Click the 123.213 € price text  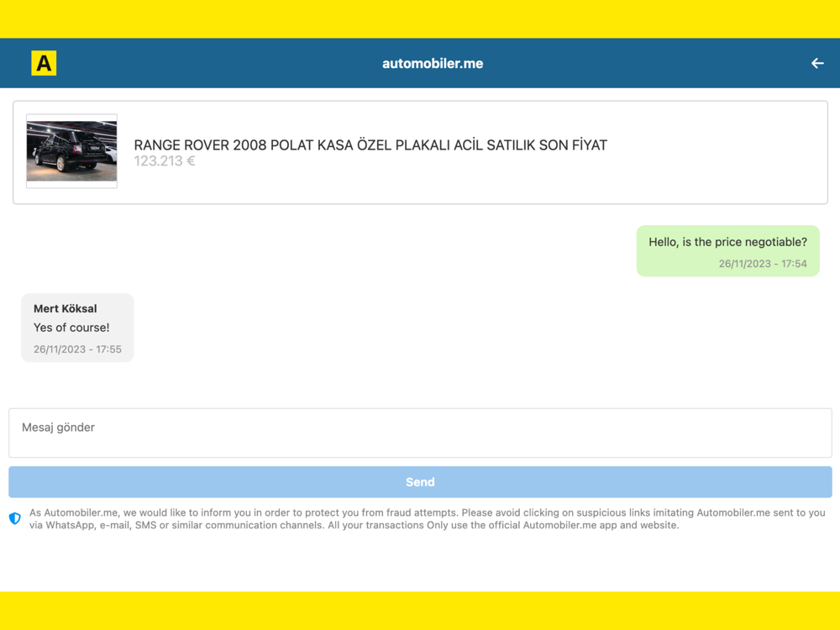tap(165, 160)
